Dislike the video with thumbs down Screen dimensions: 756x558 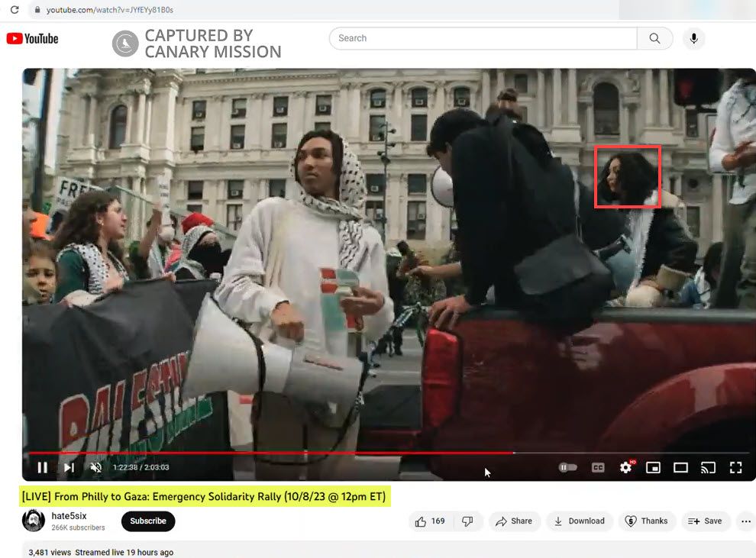click(x=467, y=521)
